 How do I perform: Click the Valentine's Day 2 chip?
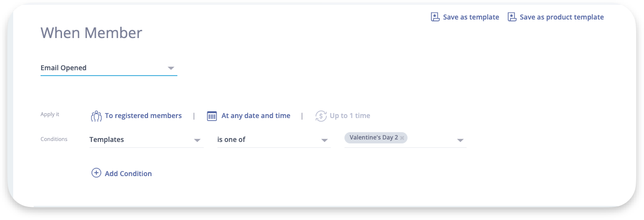pyautogui.click(x=373, y=138)
